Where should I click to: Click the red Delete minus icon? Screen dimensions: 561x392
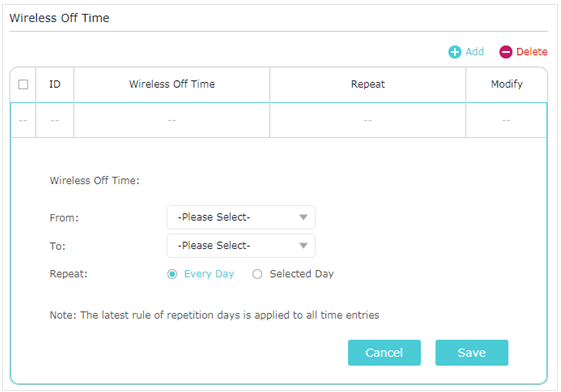[506, 52]
